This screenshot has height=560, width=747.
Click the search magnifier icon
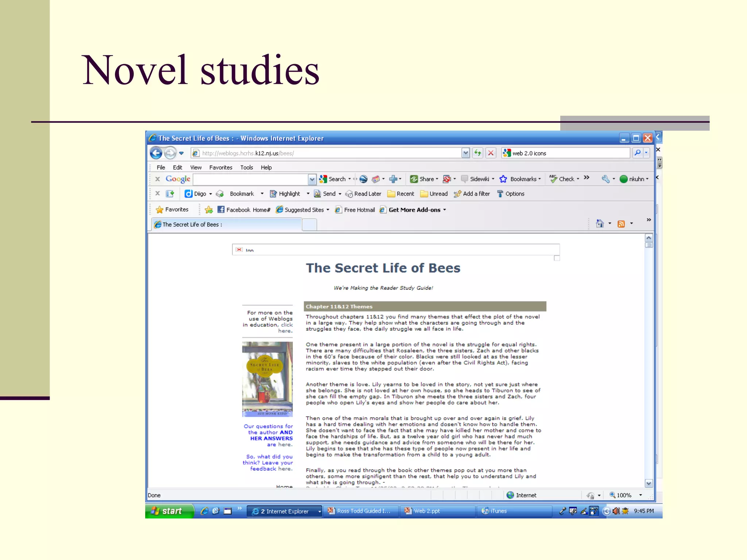[637, 153]
